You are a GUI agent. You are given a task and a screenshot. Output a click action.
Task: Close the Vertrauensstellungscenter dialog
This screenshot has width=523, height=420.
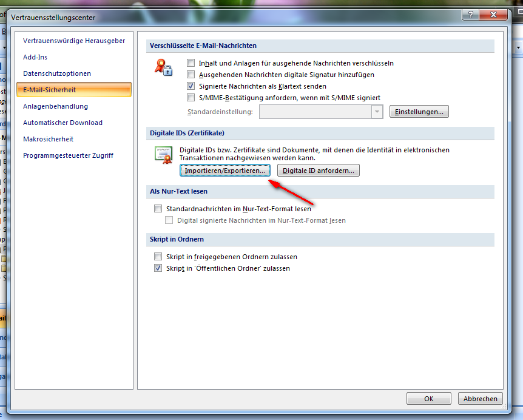(493, 15)
